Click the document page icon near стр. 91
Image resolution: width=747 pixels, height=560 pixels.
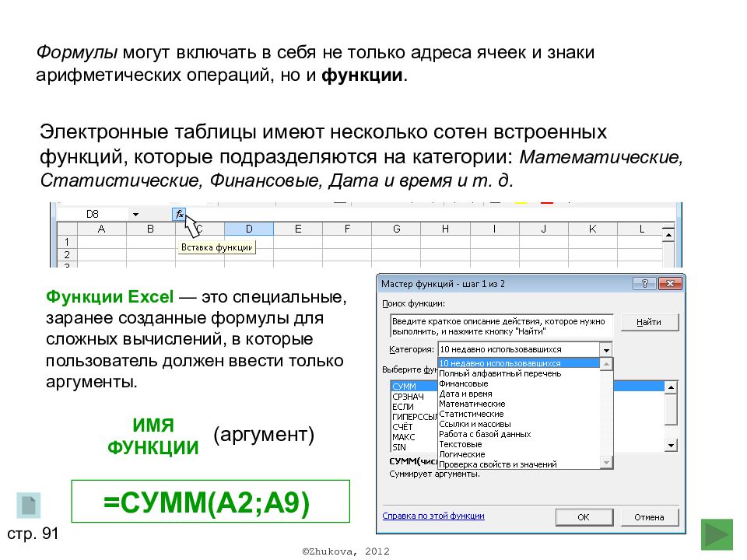point(29,506)
